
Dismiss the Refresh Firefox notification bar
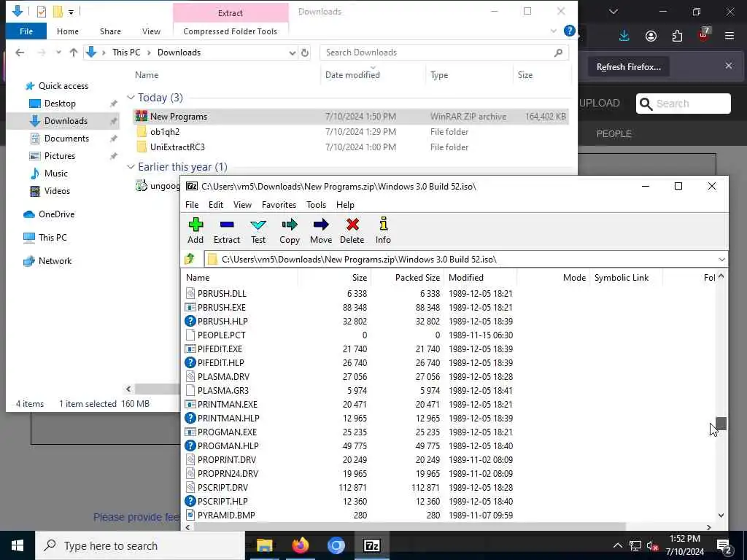729,66
